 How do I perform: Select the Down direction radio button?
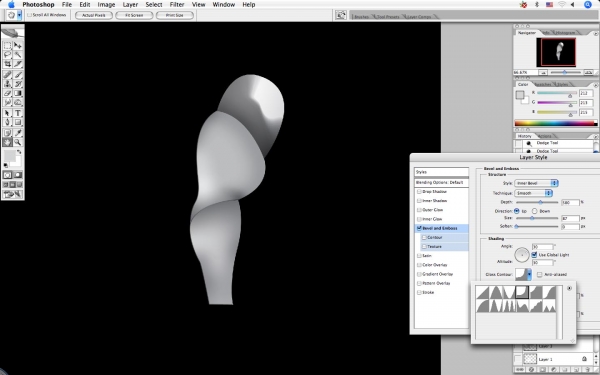click(535, 211)
